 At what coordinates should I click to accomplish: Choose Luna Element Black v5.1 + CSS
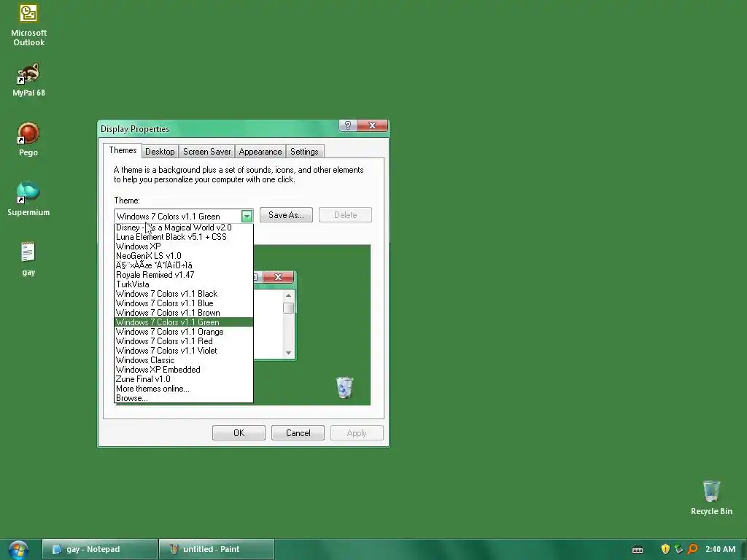tap(183, 237)
